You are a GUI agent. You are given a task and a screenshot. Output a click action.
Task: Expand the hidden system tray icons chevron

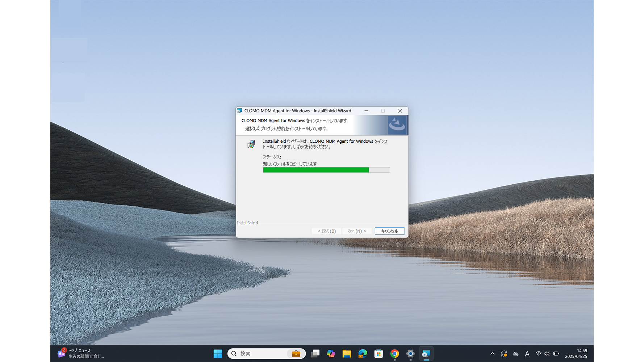click(x=492, y=354)
